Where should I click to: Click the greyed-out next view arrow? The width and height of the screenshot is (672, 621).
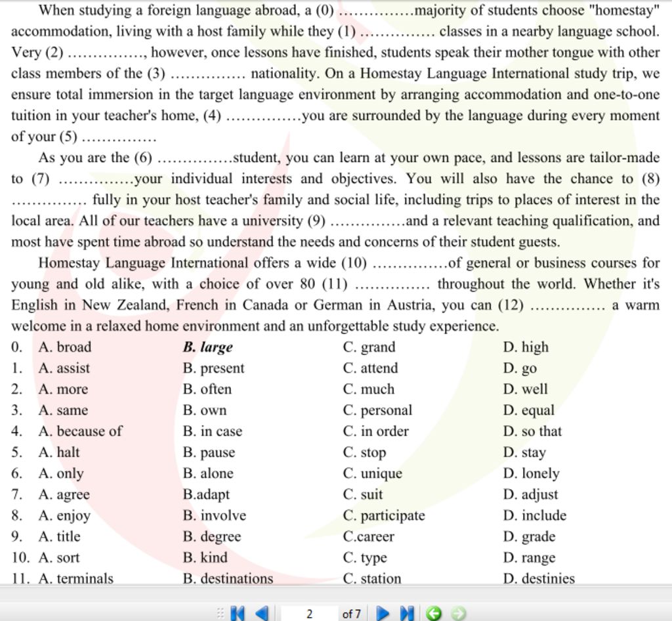point(458,614)
